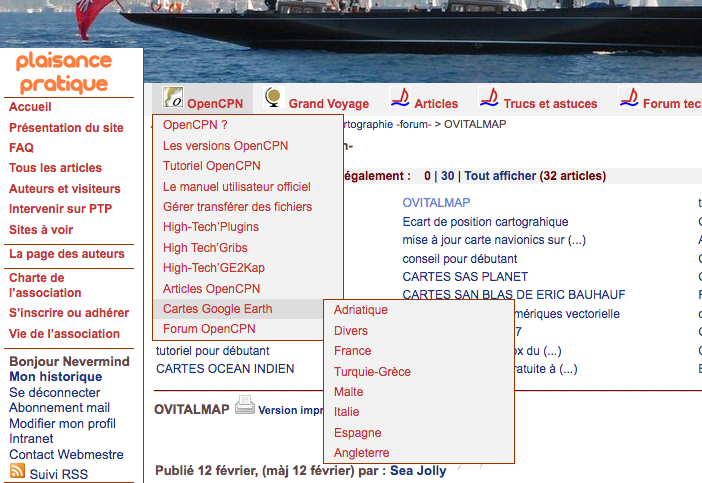Open Modifier mon profil
This screenshot has height=483, width=702.
pyautogui.click(x=62, y=423)
